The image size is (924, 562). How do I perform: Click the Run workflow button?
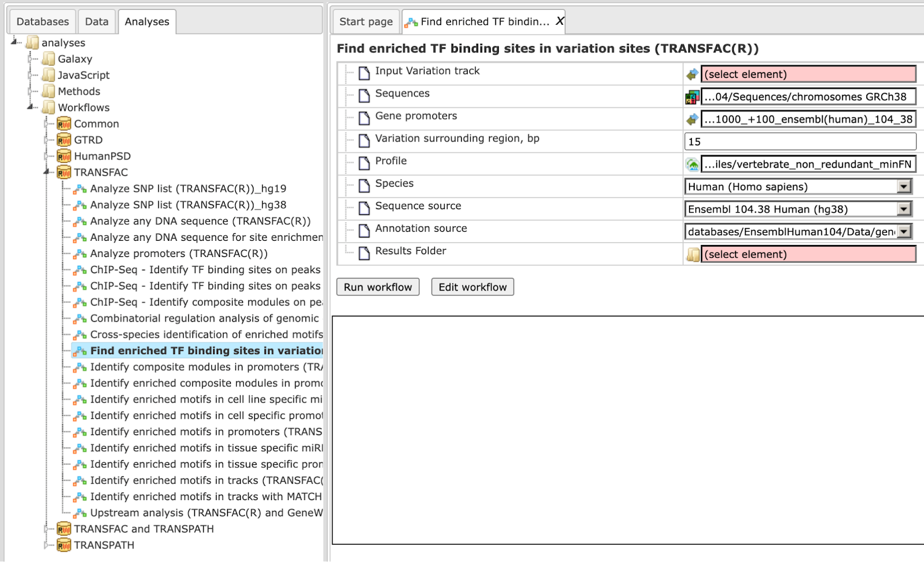point(378,287)
